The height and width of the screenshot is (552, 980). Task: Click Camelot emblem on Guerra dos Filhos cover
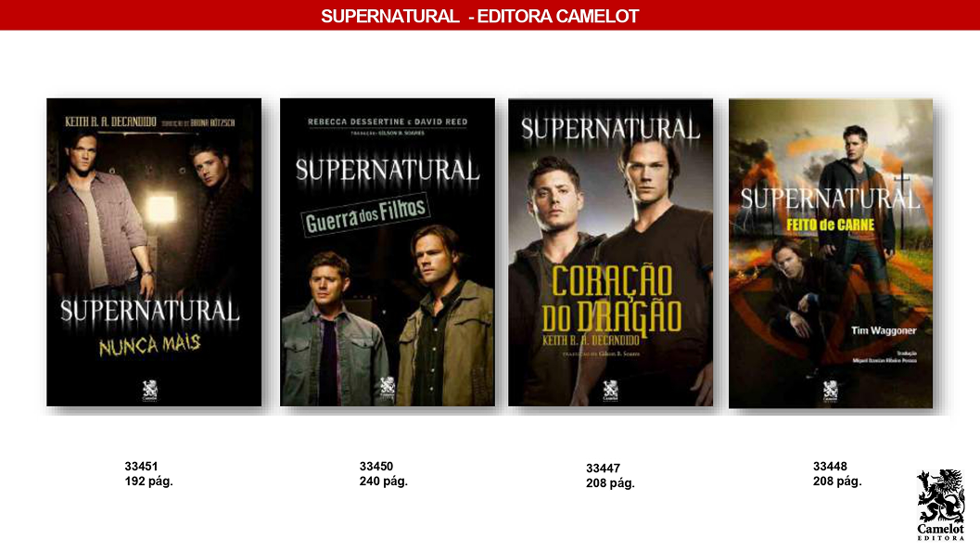(x=388, y=388)
